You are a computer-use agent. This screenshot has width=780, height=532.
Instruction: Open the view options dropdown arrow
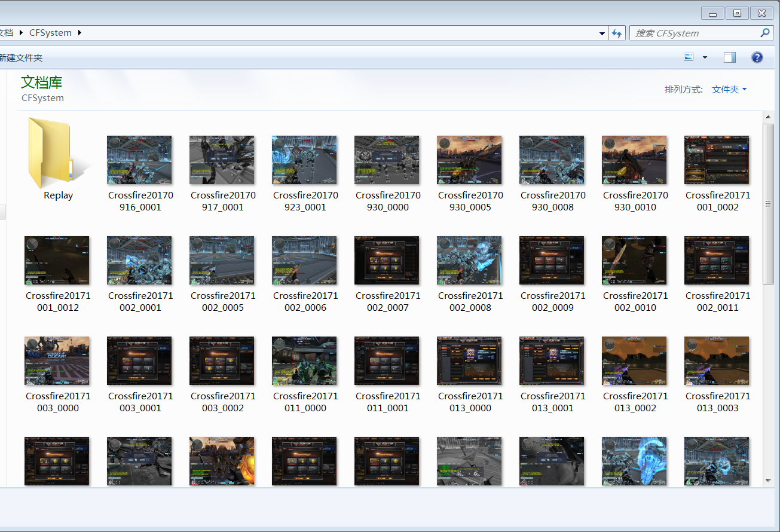pyautogui.click(x=705, y=57)
